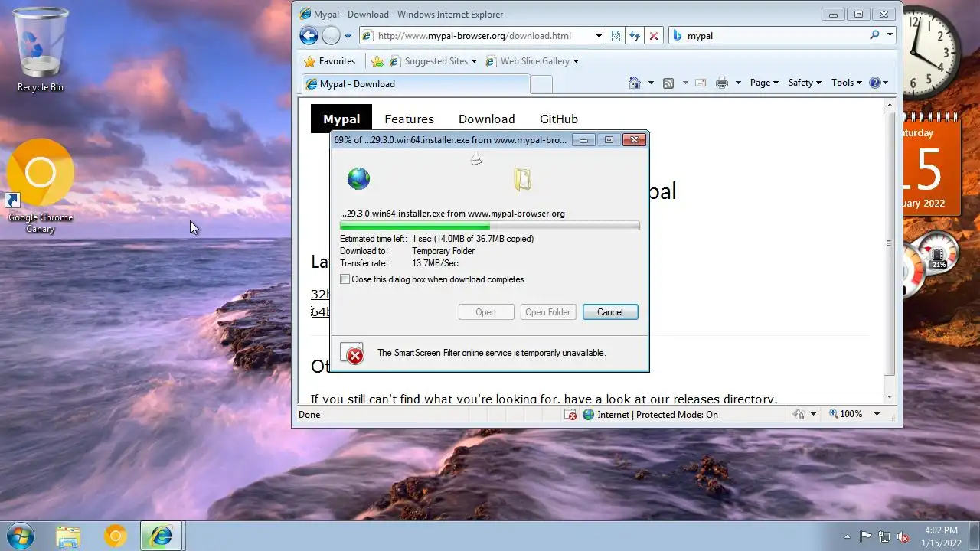Click the folder icon in download dialog
This screenshot has width=980, height=551.
point(523,178)
